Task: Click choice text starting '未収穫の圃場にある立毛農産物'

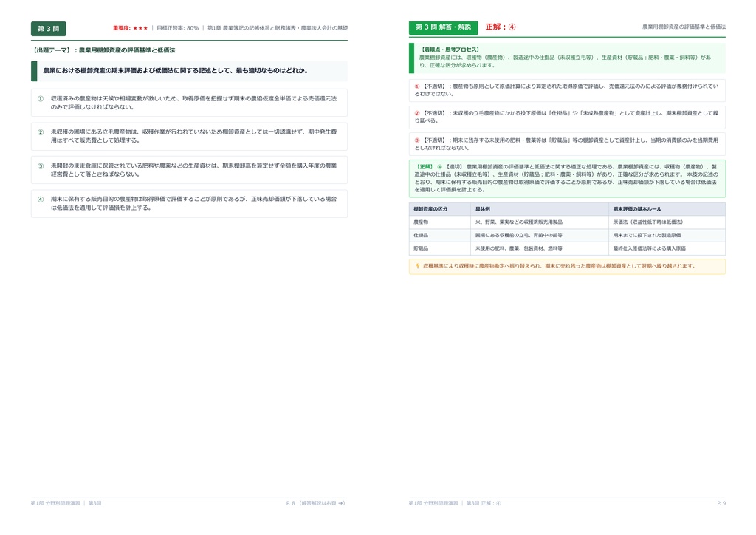Action: click(194, 136)
